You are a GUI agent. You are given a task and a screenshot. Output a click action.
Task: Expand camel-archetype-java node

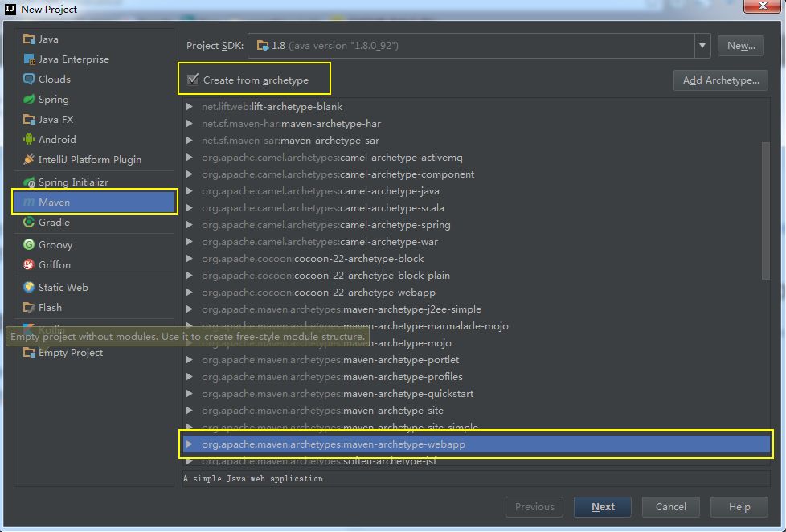click(190, 191)
